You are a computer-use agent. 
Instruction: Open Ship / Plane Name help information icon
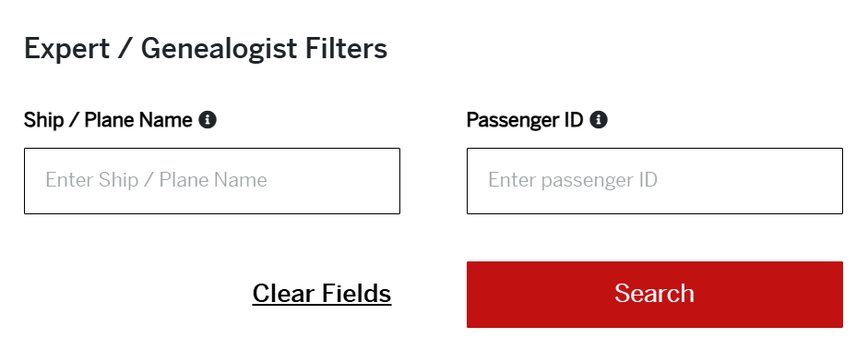pyautogui.click(x=208, y=120)
